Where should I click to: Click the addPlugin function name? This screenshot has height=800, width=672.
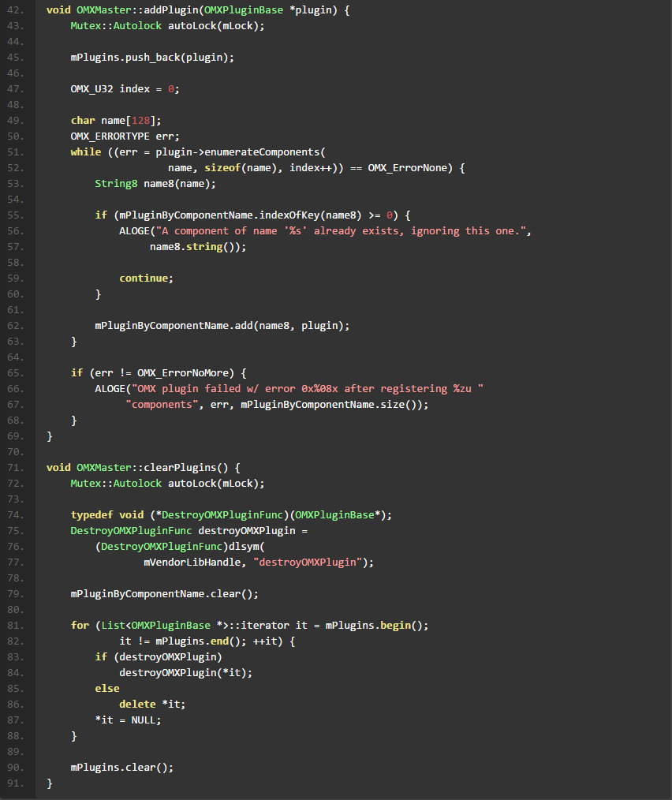171,10
